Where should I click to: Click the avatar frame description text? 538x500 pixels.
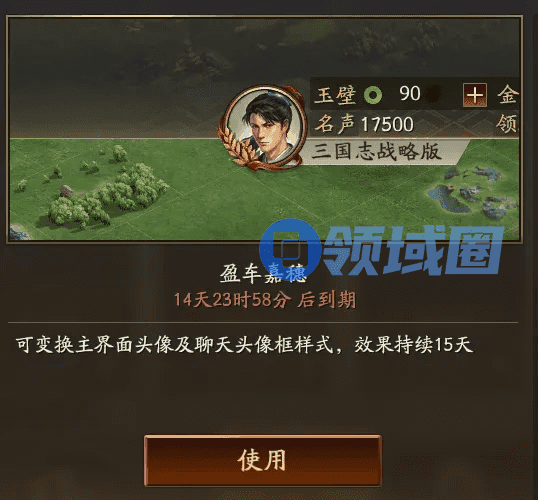[244, 345]
